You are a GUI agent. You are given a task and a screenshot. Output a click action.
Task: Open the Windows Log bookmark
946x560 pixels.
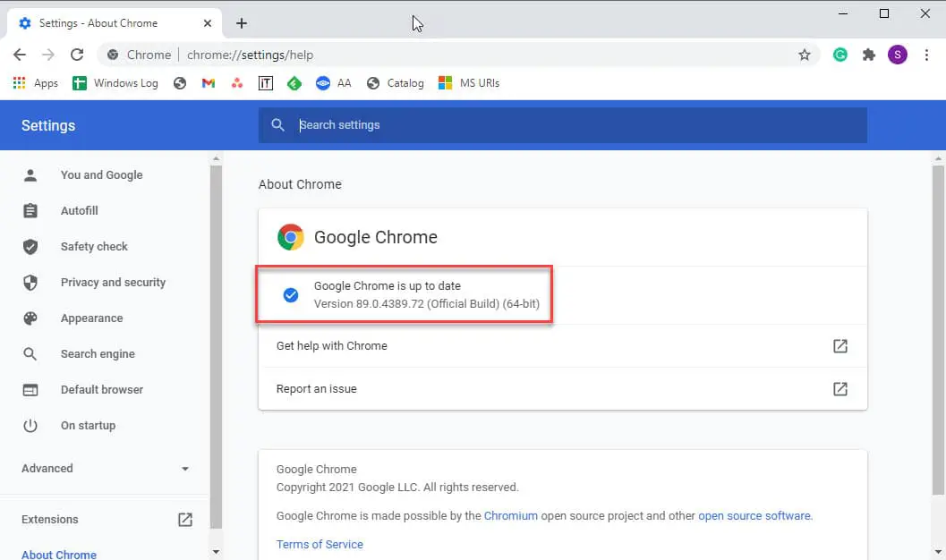(x=115, y=83)
